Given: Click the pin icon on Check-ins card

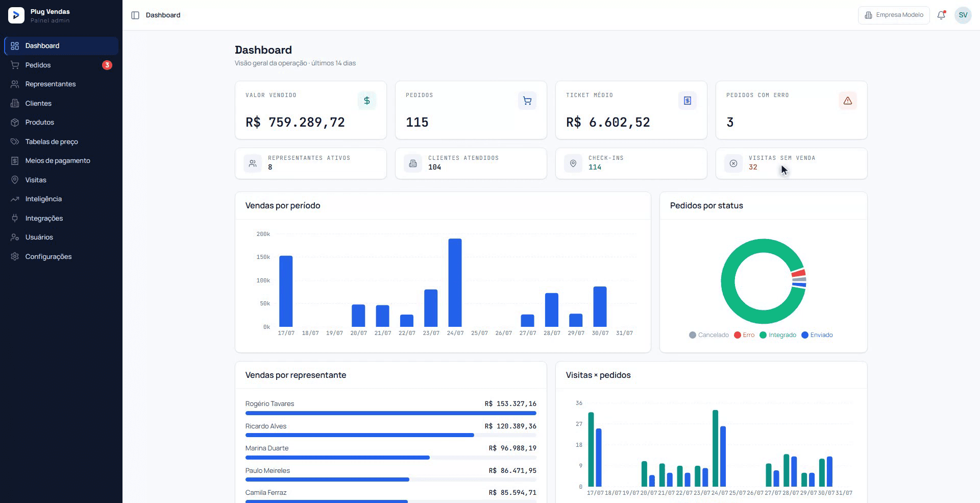Looking at the screenshot, I should click(x=573, y=163).
